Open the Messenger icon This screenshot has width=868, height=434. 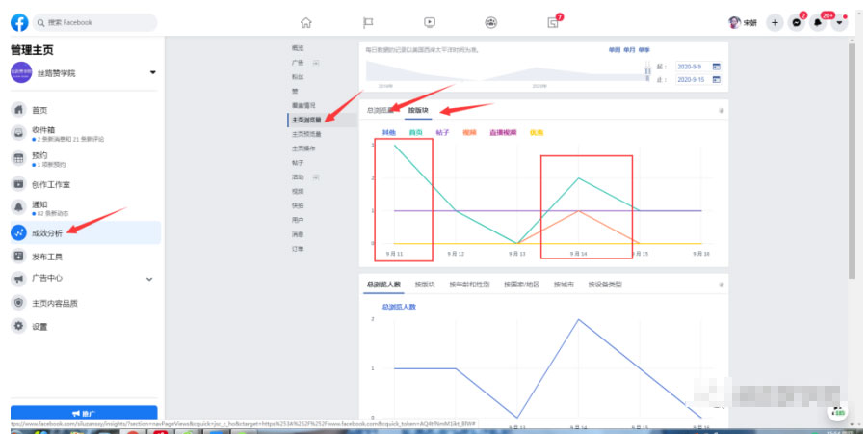click(797, 22)
